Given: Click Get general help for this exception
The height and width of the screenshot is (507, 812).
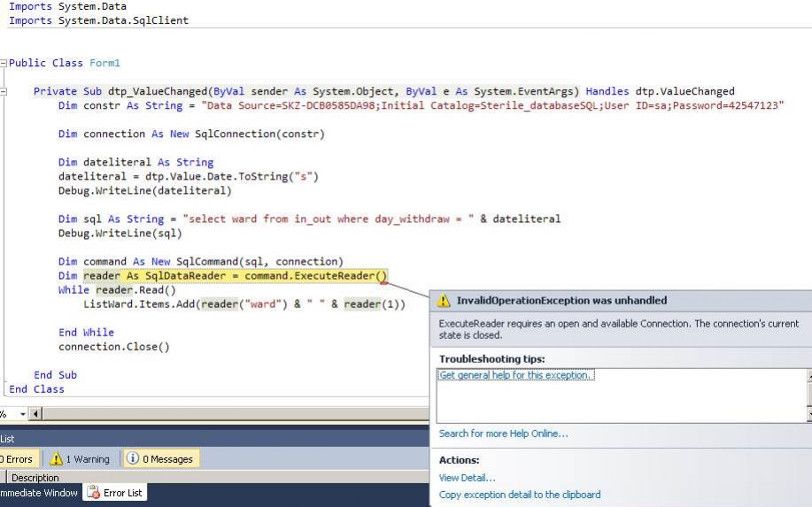Looking at the screenshot, I should coord(515,375).
